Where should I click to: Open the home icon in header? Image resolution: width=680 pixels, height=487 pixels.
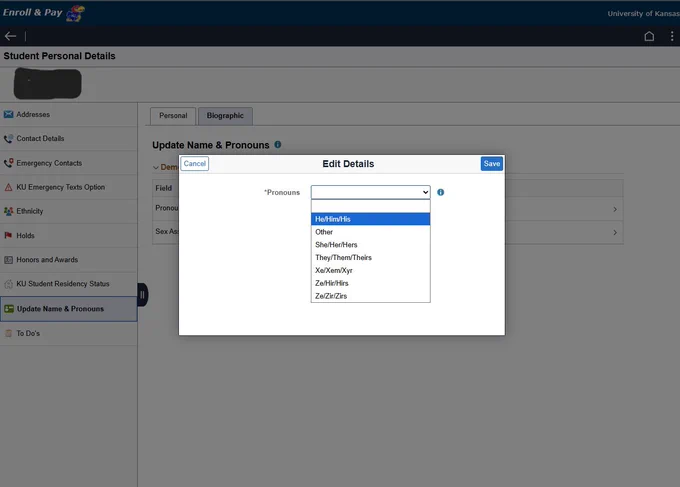tap(649, 36)
